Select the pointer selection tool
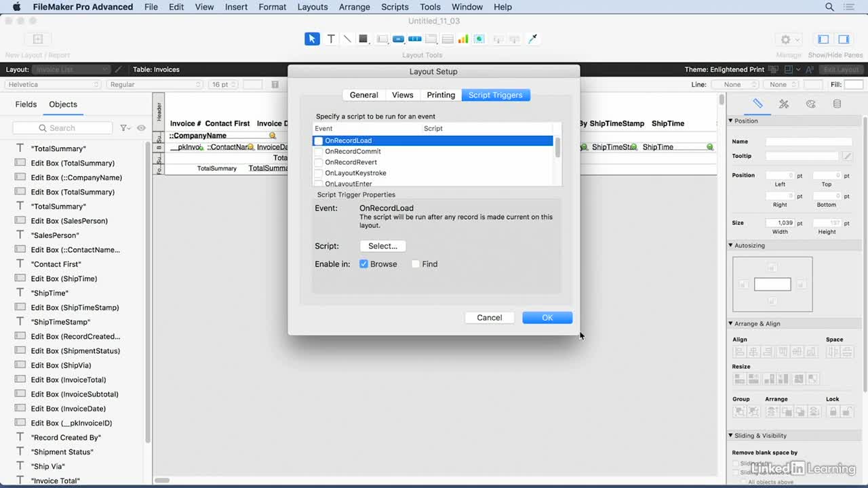 [x=312, y=39]
